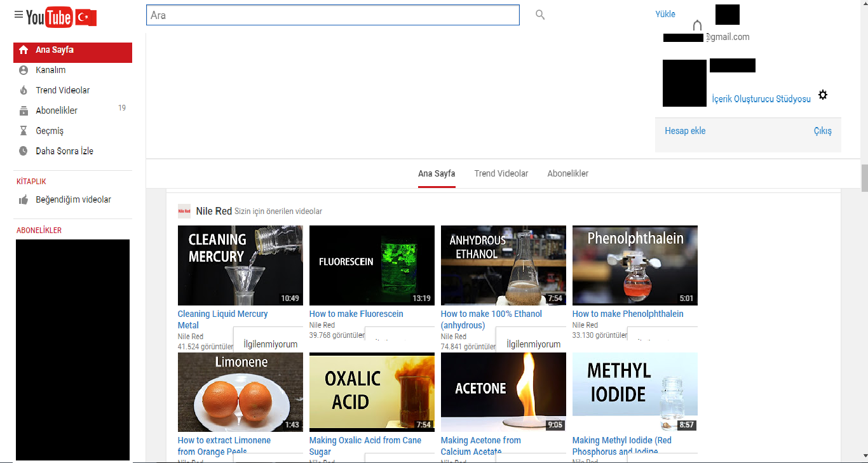Open İçerik Oluşturucu Stüdyosu link
This screenshot has height=463, width=868.
click(761, 99)
